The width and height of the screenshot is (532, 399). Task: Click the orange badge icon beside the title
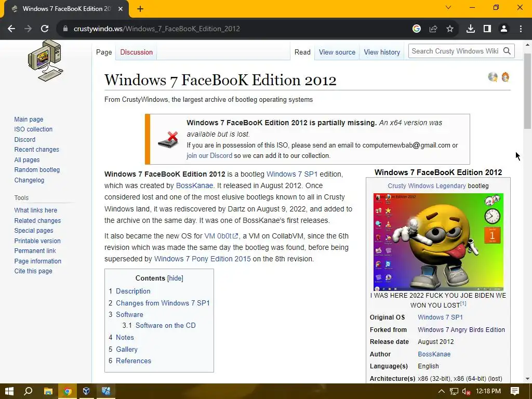coord(505,77)
